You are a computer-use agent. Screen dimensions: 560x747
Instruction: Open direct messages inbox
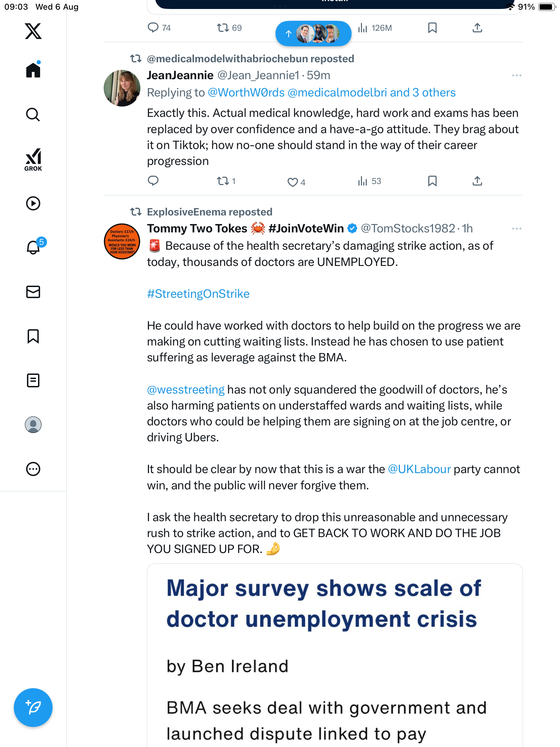click(33, 292)
